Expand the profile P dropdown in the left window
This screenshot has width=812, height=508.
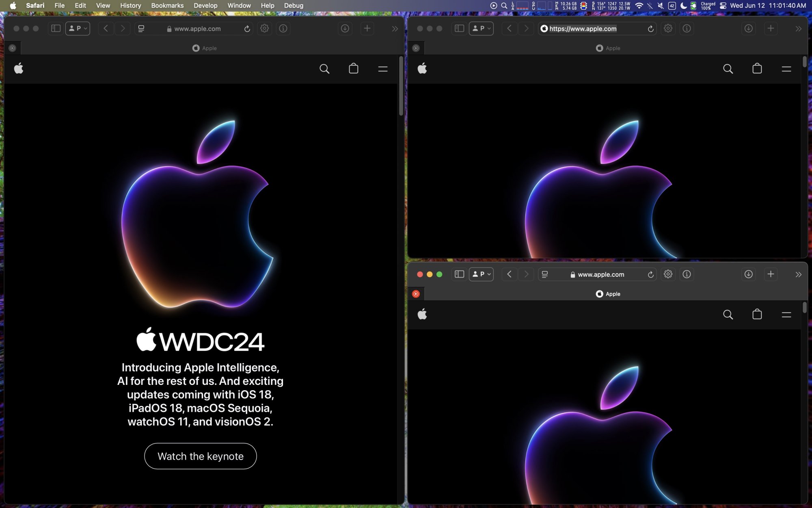(78, 28)
